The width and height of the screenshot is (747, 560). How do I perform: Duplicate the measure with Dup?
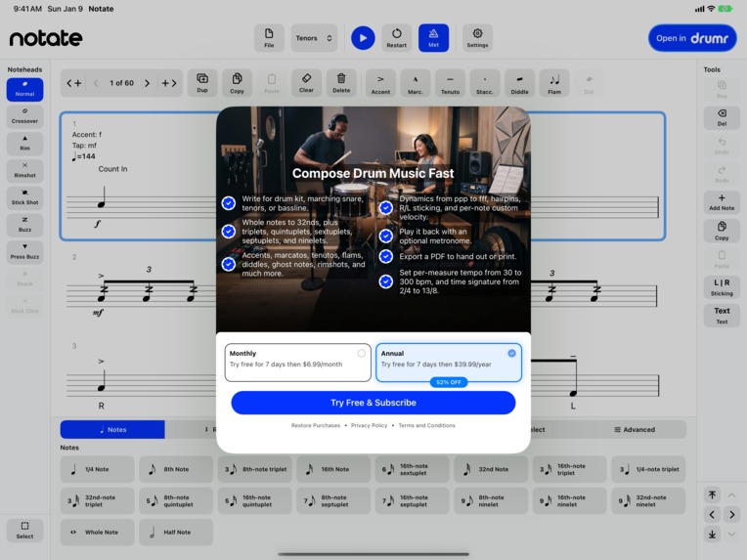(202, 83)
